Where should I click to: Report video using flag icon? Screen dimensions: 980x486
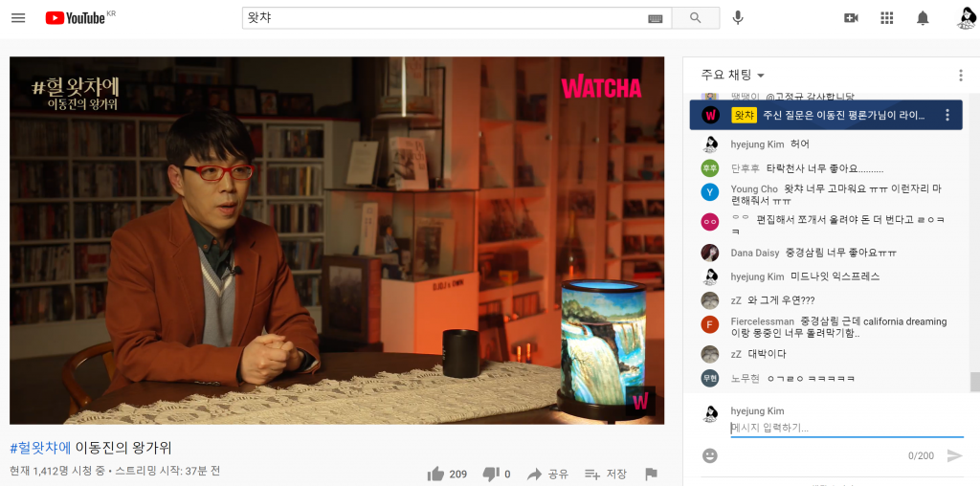651,475
